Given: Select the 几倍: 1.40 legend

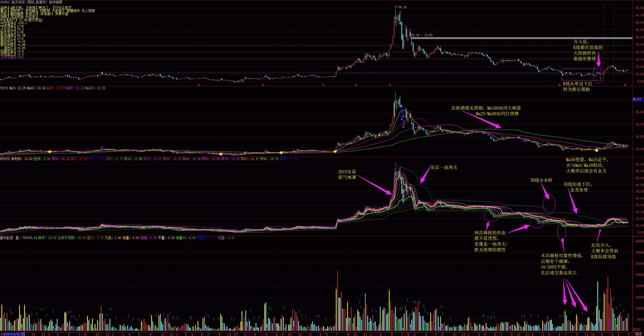Looking at the screenshot, I should pyautogui.click(x=113, y=238).
